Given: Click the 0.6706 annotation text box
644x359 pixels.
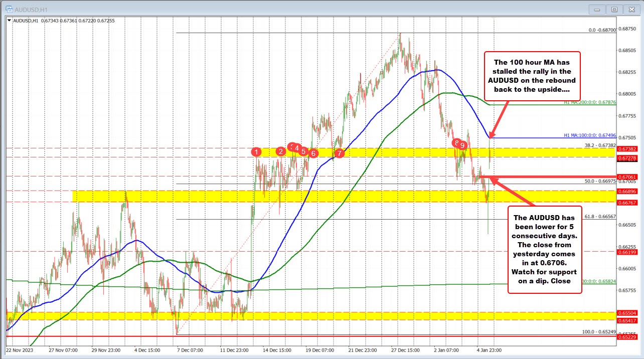Looking at the screenshot, I should [545, 250].
